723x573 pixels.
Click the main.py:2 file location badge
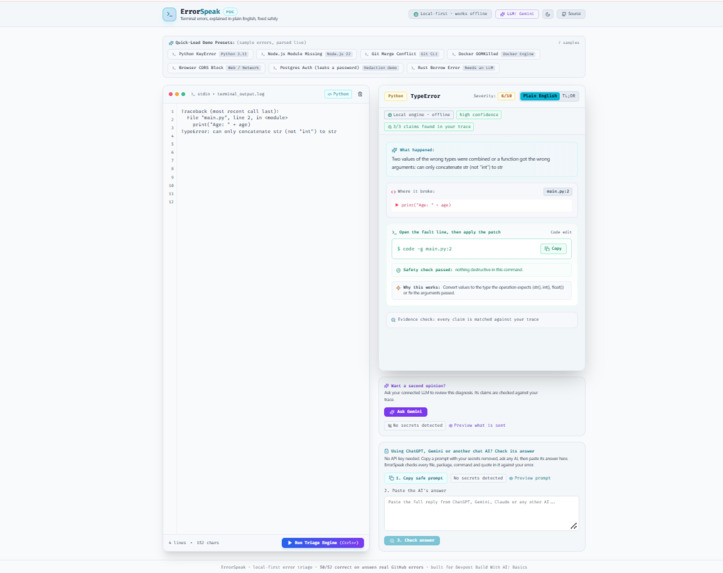[x=558, y=191]
